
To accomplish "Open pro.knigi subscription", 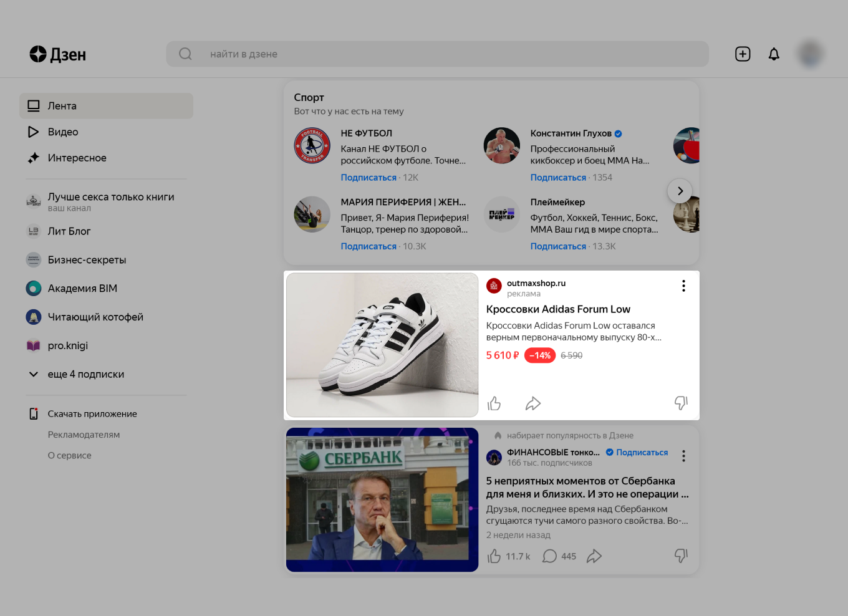I will pos(68,346).
